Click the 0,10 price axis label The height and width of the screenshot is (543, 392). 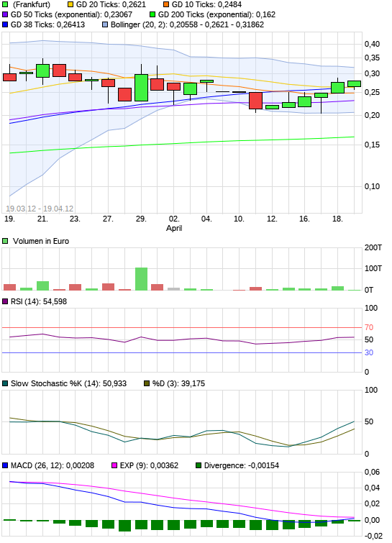pos(373,186)
